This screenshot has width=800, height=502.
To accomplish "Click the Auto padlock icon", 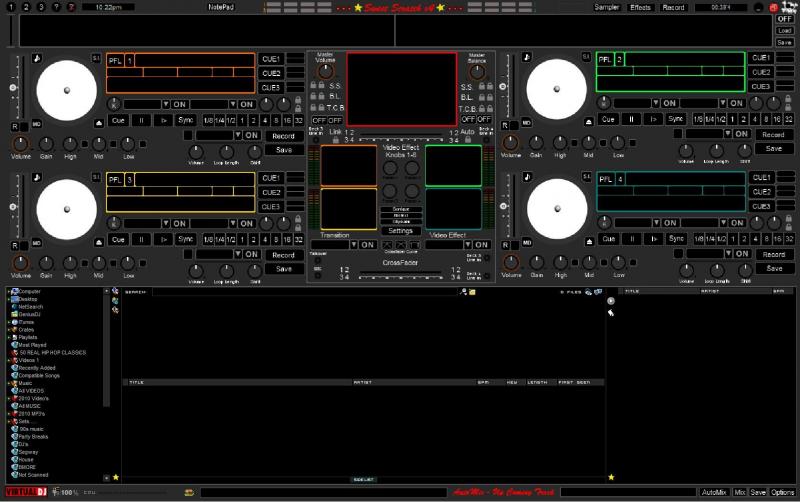I will (468, 139).
